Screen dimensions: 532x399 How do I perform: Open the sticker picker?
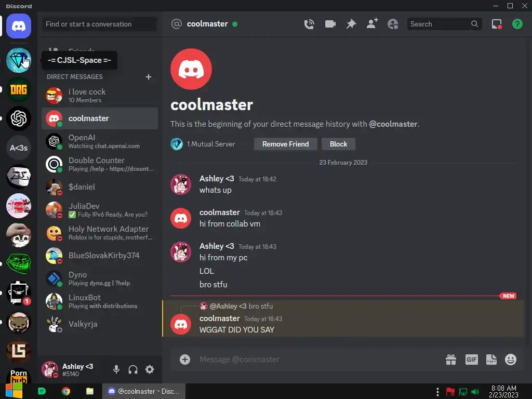[x=491, y=360]
